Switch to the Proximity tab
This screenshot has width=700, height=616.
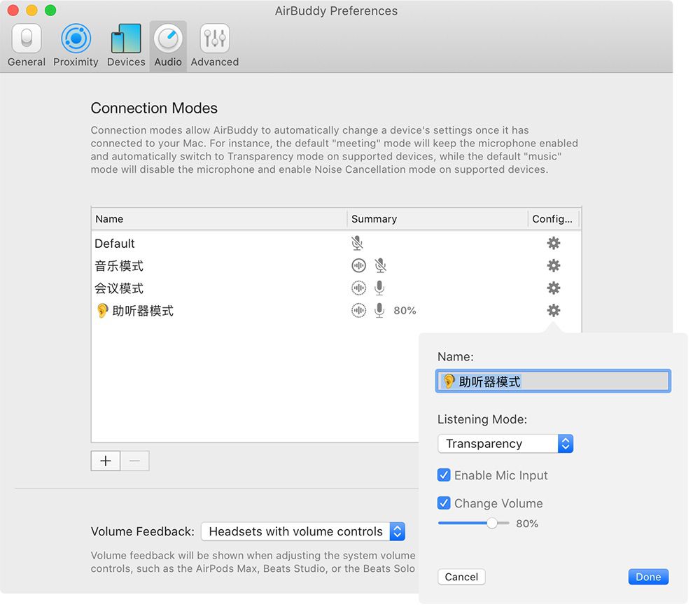(x=76, y=45)
